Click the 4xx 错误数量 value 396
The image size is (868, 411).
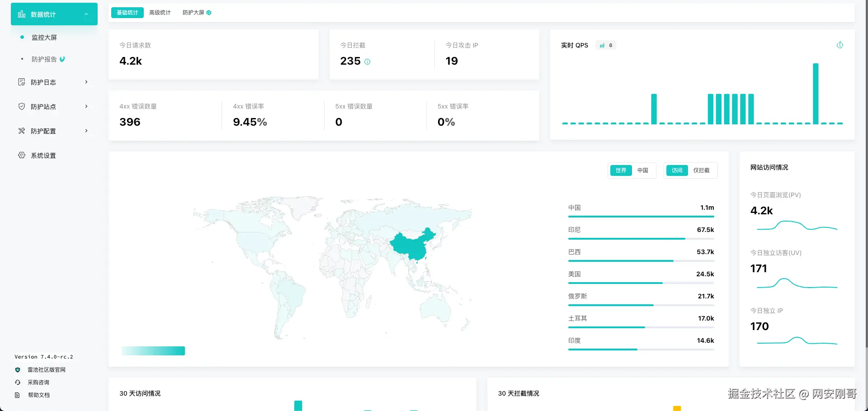point(130,122)
